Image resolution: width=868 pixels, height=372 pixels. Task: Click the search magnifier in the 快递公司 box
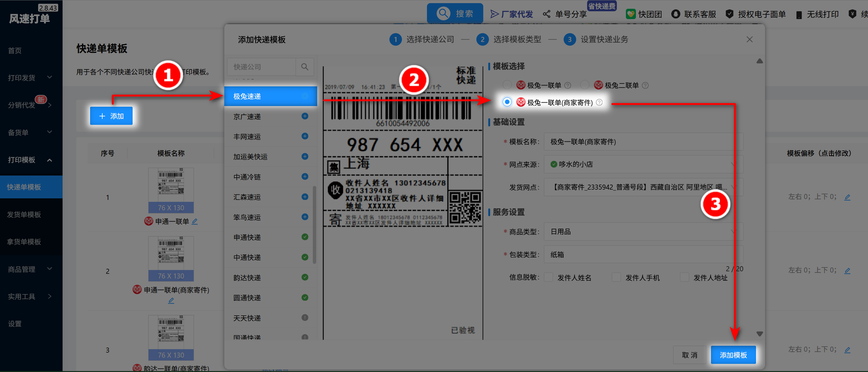[x=304, y=67]
